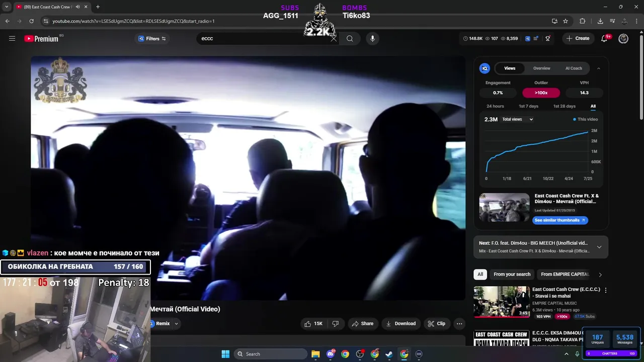Open Total views dropdown
This screenshot has height=362, width=644.
pos(517,119)
